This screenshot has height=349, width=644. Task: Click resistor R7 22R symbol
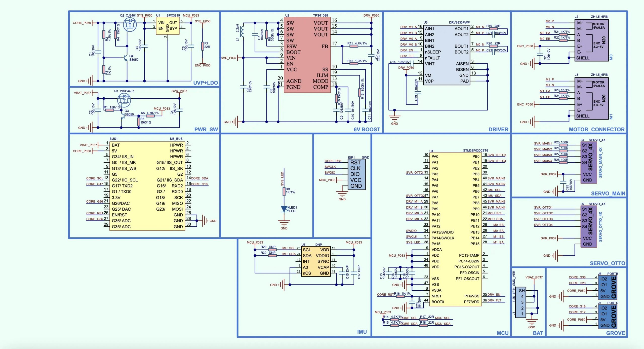click(x=203, y=46)
